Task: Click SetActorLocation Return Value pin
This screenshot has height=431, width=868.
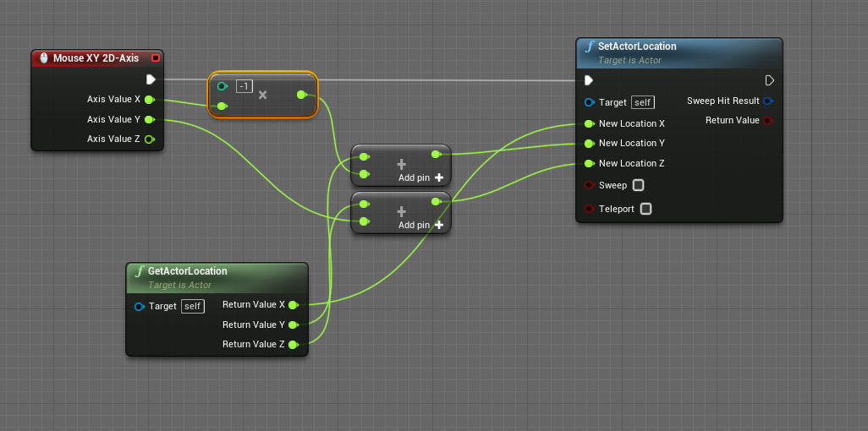Action: (x=767, y=121)
